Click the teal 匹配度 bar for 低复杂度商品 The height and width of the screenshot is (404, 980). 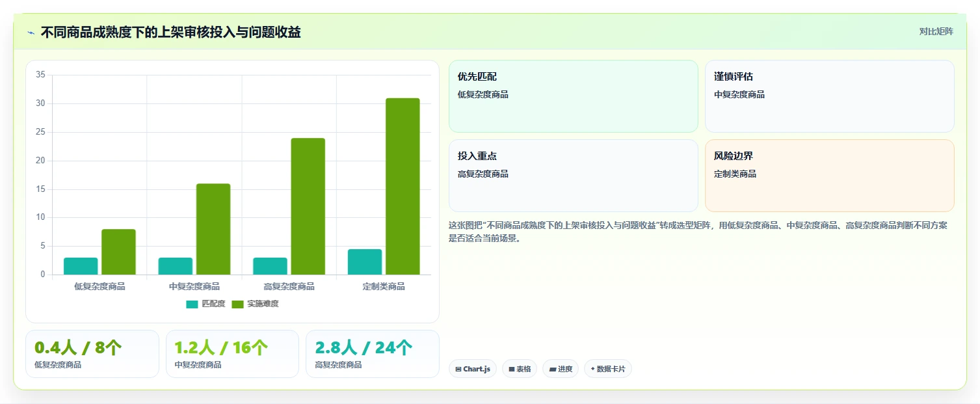[x=81, y=266]
